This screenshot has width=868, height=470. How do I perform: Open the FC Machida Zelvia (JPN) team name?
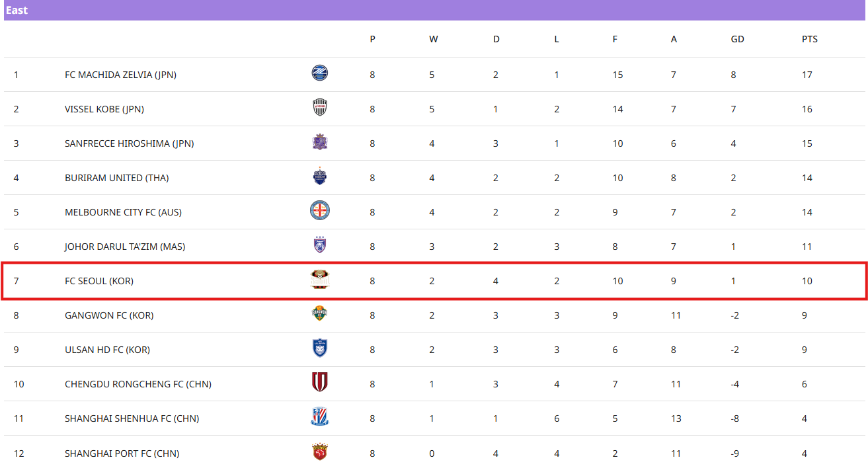click(x=120, y=75)
